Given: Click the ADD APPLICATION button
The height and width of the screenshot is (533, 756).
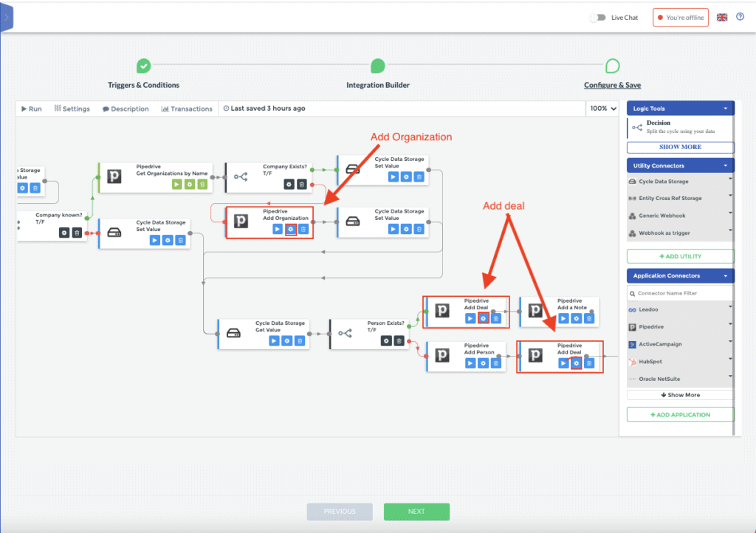Looking at the screenshot, I should pos(680,414).
